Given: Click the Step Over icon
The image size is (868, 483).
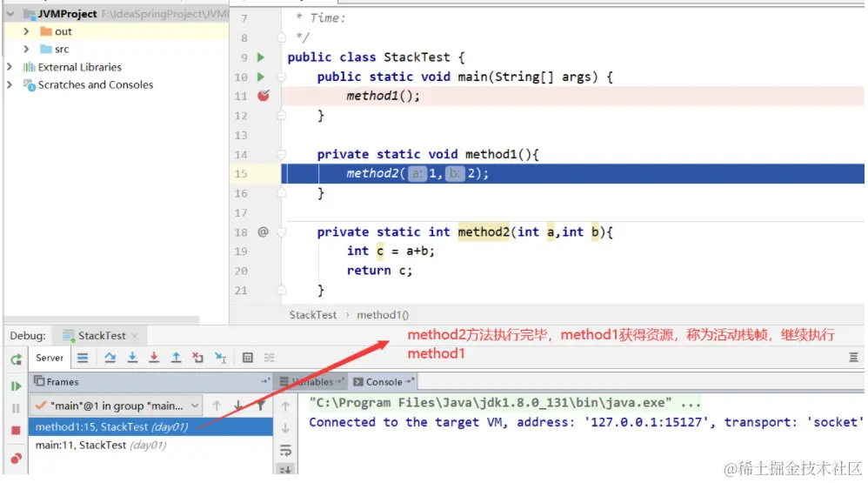Looking at the screenshot, I should pos(110,358).
